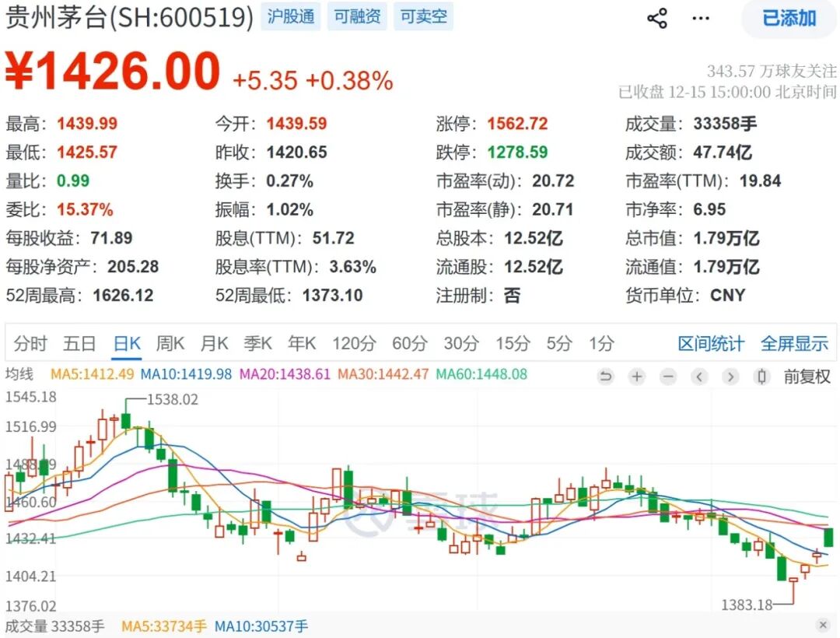Switch to the 30分 interval tab

(461, 343)
